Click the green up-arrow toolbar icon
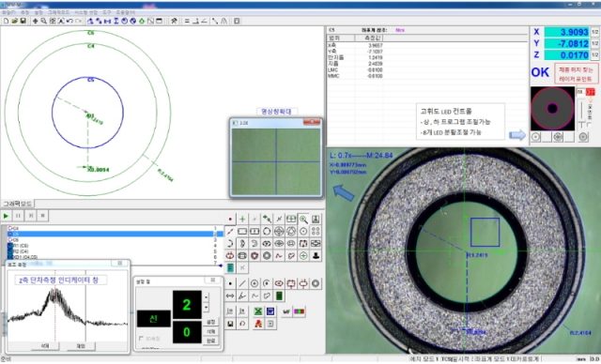 142,21
